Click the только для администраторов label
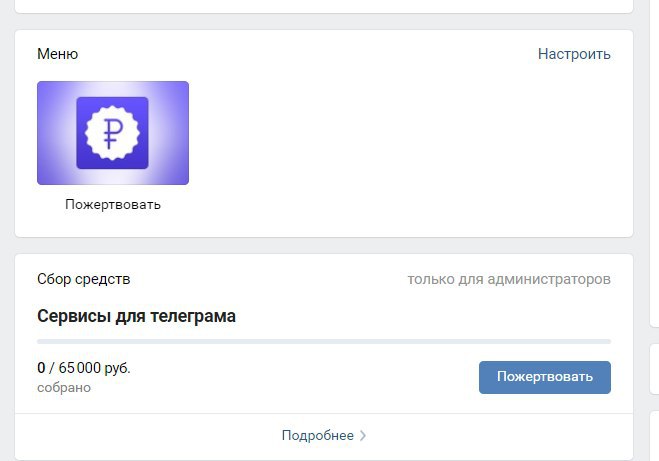 point(509,279)
